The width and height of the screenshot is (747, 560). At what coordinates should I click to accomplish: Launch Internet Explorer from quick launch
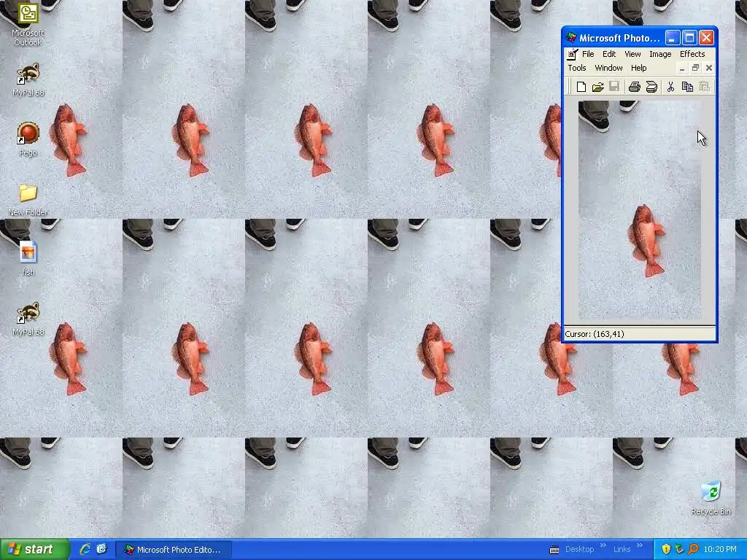(85, 549)
